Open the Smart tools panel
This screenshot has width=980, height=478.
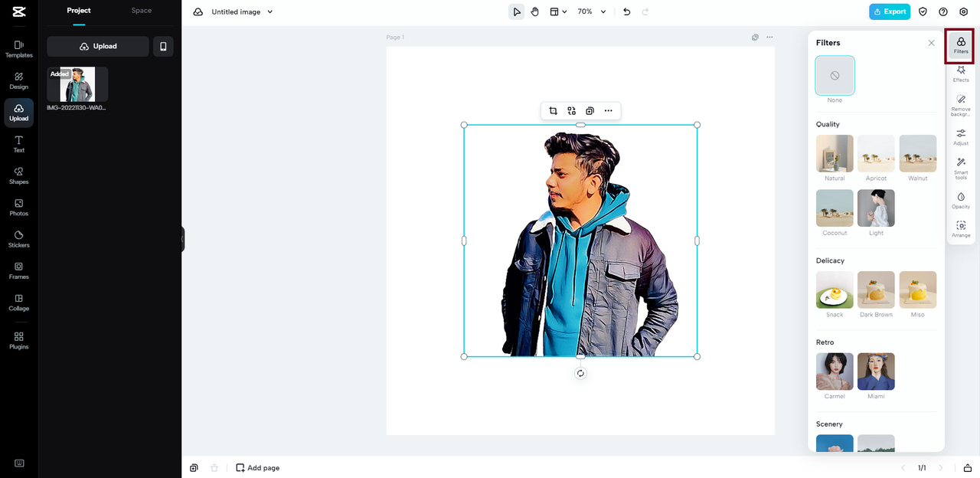[x=961, y=169]
